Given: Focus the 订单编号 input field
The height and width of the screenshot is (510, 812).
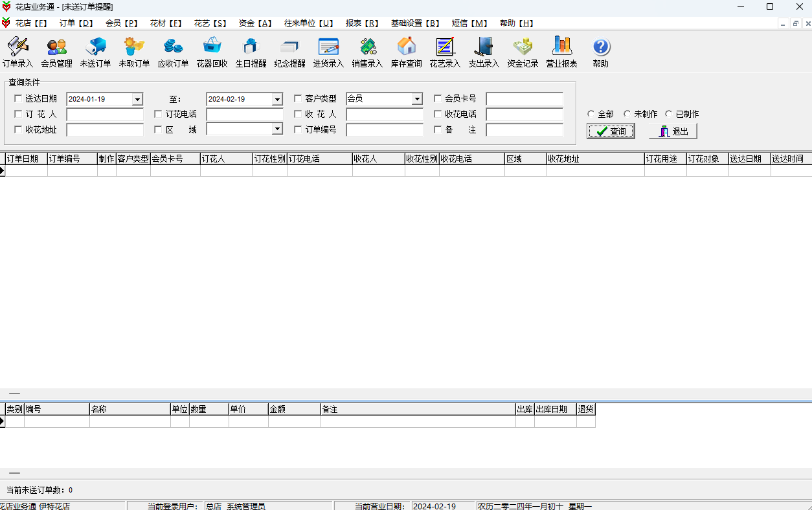Looking at the screenshot, I should (x=385, y=130).
